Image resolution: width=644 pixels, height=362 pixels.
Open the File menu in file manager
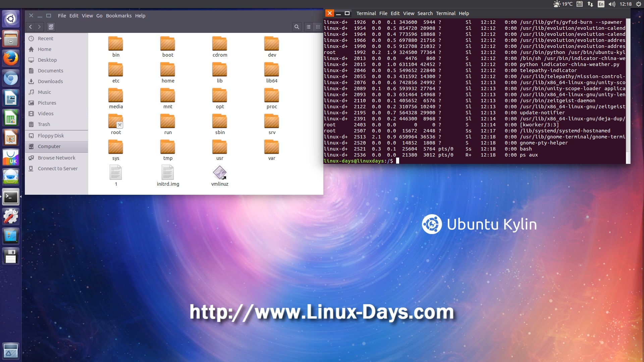(62, 16)
